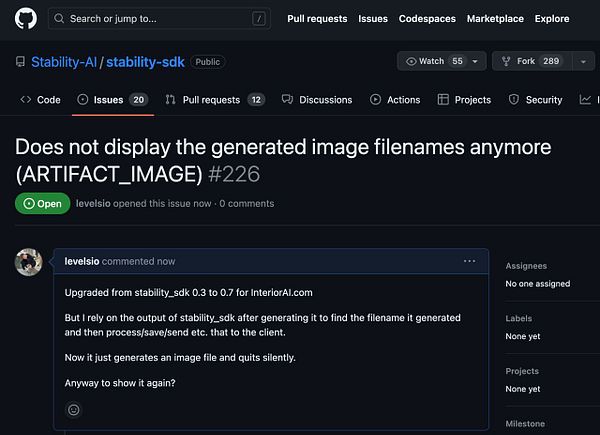This screenshot has width=600, height=435.
Task: Open the Projects tab
Action: (464, 100)
